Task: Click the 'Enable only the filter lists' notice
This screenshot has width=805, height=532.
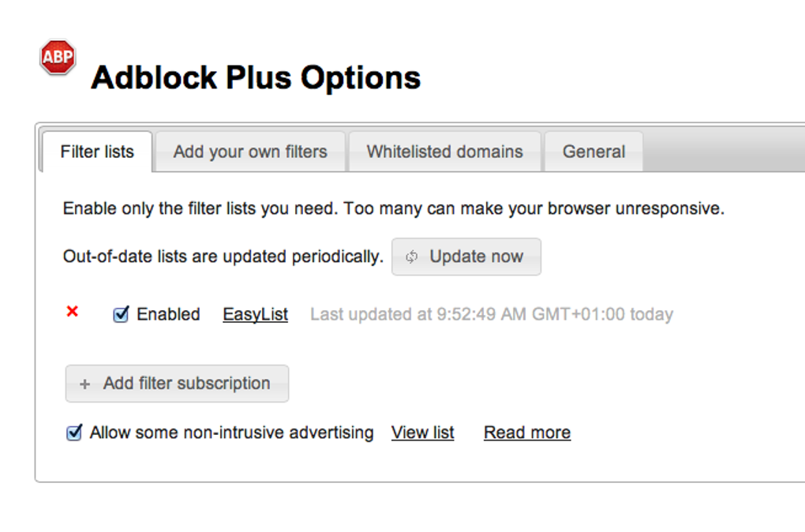Action: 393,209
